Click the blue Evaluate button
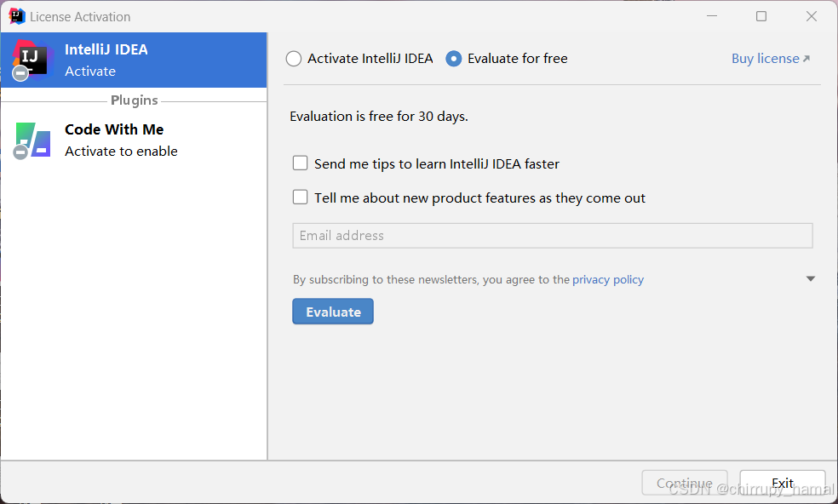The width and height of the screenshot is (838, 504). pyautogui.click(x=333, y=312)
